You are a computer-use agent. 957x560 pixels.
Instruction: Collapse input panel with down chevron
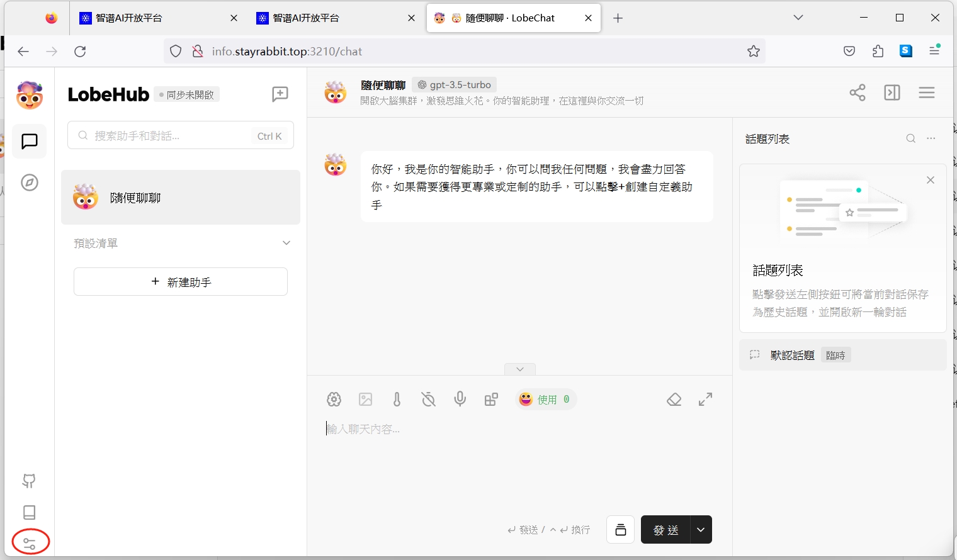click(x=520, y=369)
